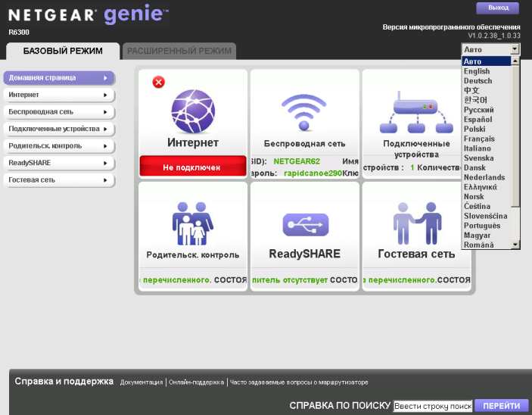Pick Slovenščina from language list

(487, 216)
